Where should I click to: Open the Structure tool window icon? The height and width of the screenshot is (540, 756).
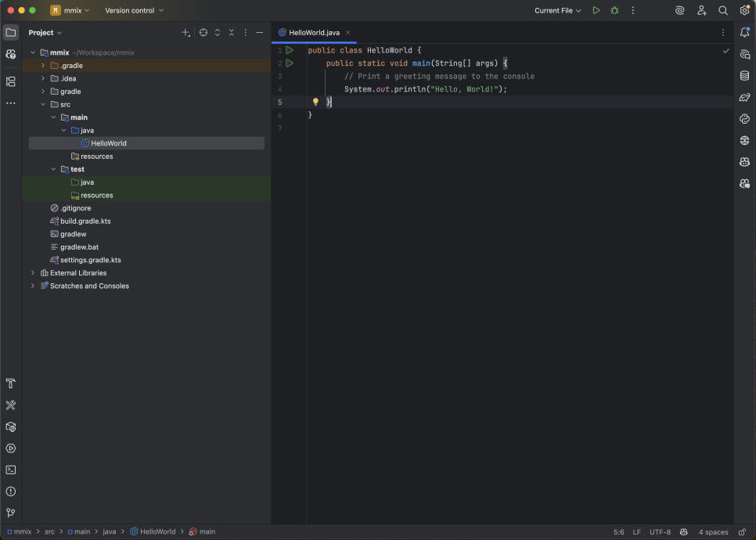point(11,81)
